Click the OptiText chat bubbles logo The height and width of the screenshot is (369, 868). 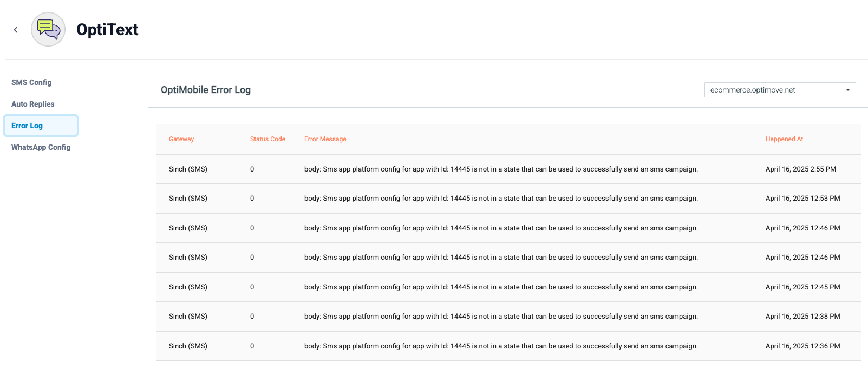[x=48, y=29]
